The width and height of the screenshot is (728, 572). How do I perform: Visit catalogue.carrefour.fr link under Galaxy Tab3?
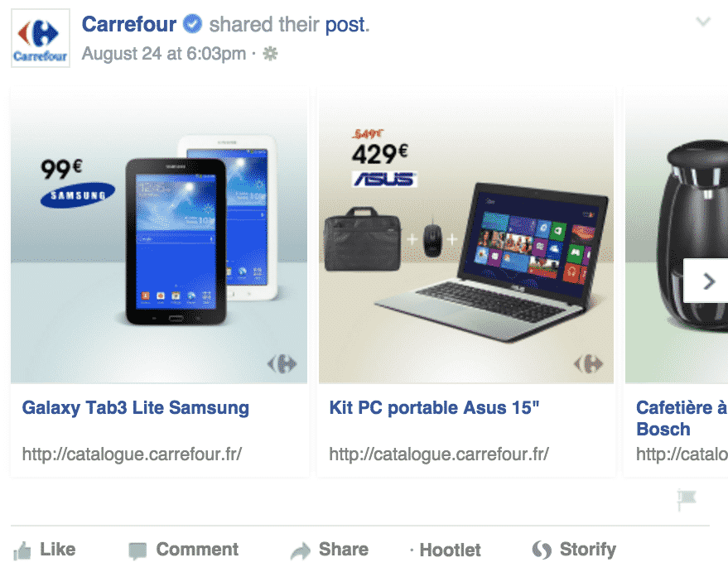132,454
